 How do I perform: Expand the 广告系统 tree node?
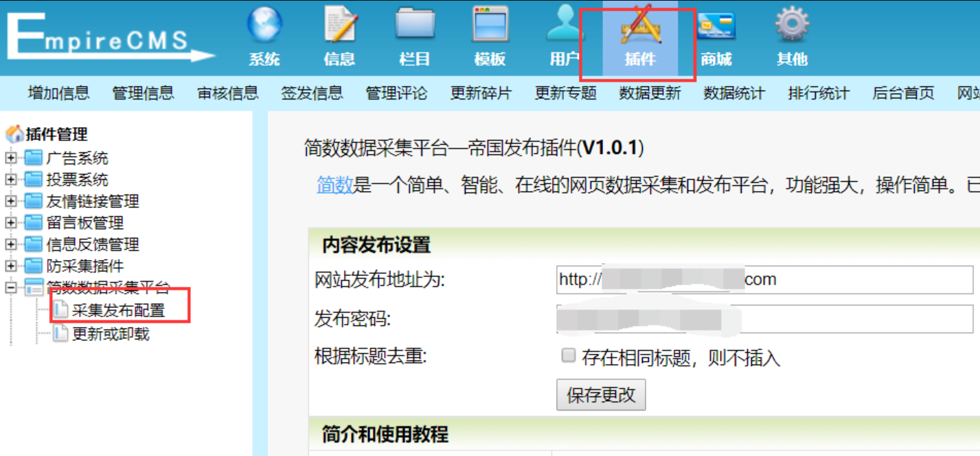tap(10, 159)
